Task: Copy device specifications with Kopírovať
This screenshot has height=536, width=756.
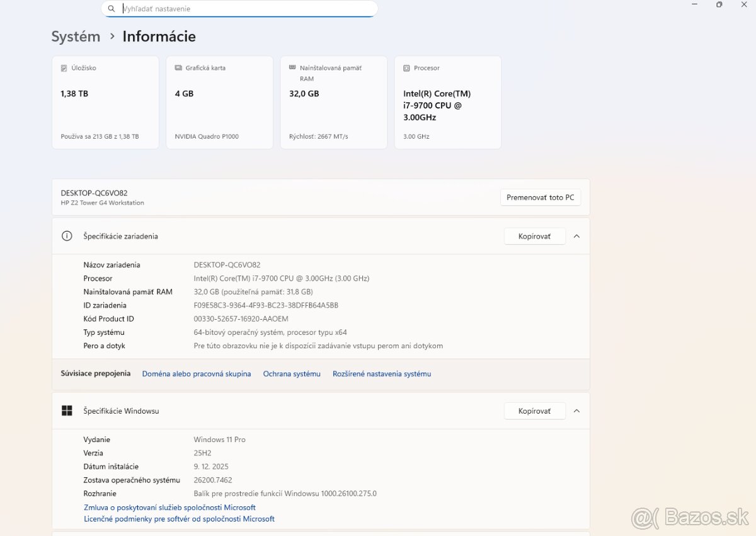Action: (x=534, y=236)
